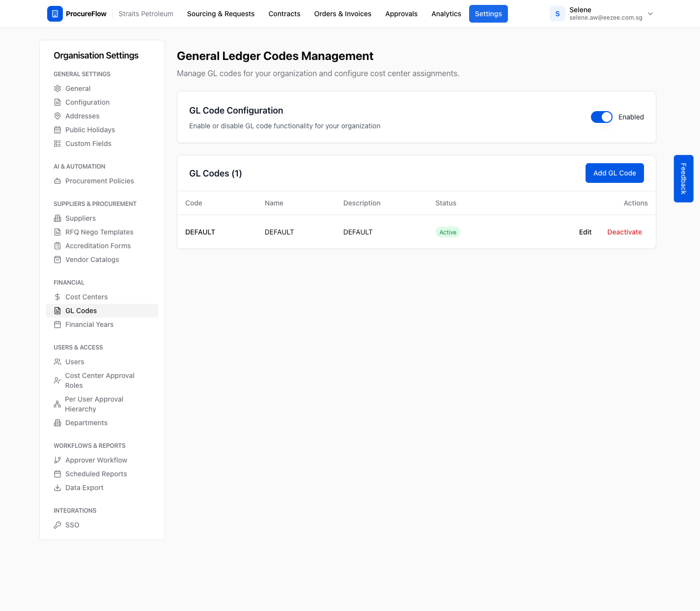Select the Settings tab
Viewport: 700px width, 611px height.
click(488, 14)
